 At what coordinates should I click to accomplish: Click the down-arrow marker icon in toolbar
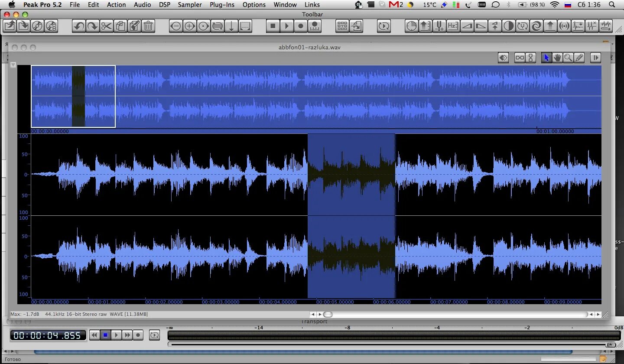coord(231,26)
